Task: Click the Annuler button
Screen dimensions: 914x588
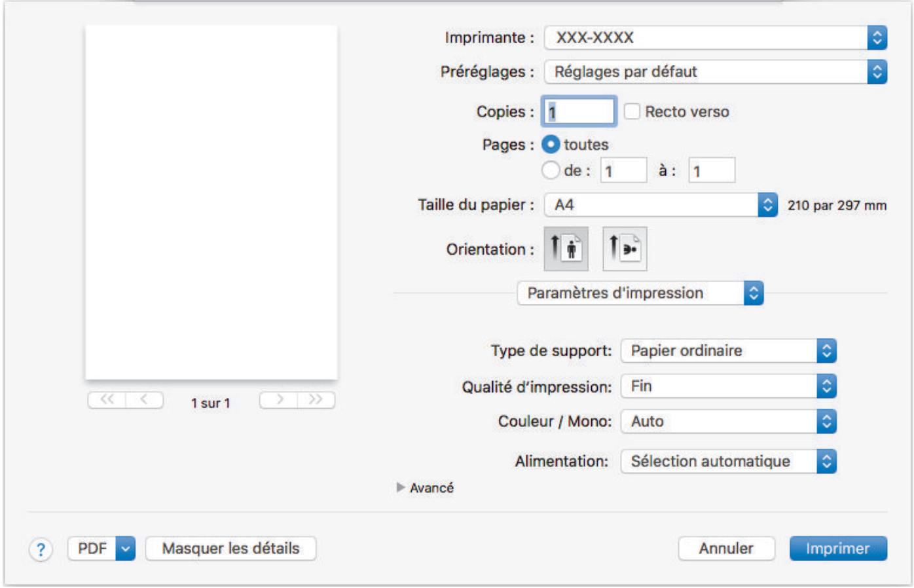Action: click(x=726, y=549)
